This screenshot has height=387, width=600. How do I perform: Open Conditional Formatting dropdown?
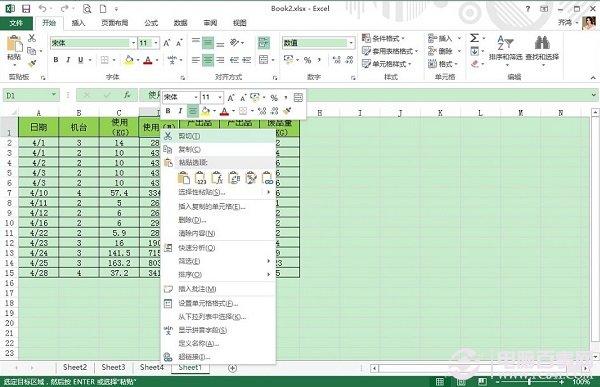(383, 38)
